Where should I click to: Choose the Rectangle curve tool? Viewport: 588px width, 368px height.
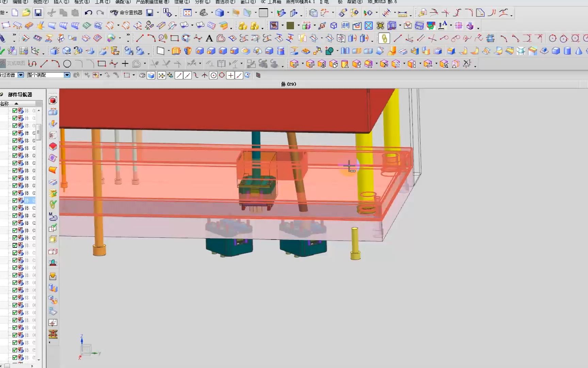175,38
